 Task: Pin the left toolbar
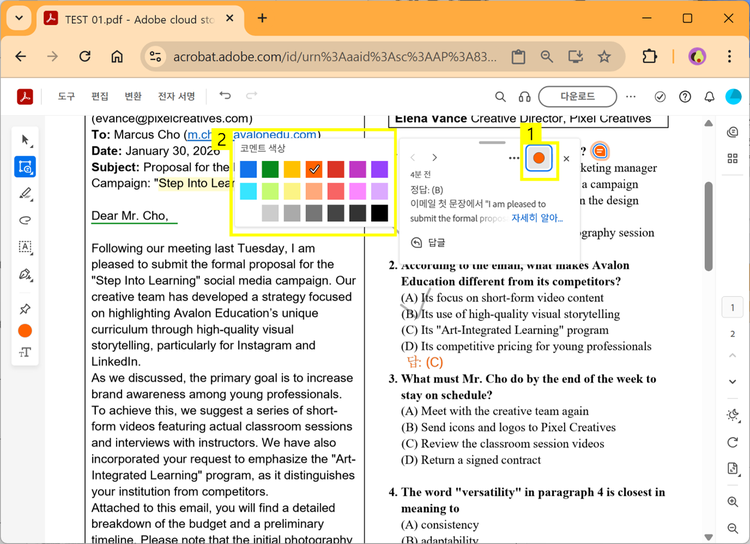tap(25, 309)
